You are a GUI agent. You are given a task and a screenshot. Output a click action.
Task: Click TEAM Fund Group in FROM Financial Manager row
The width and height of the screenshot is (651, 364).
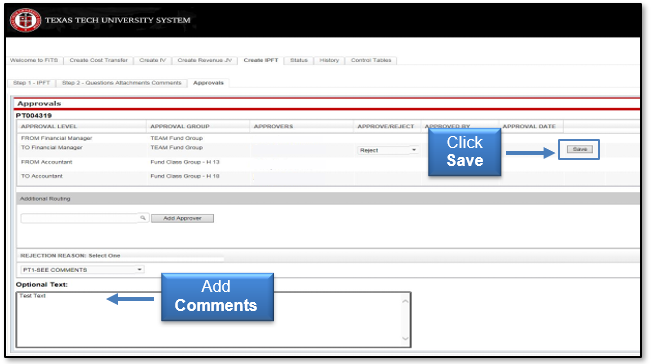tap(176, 138)
